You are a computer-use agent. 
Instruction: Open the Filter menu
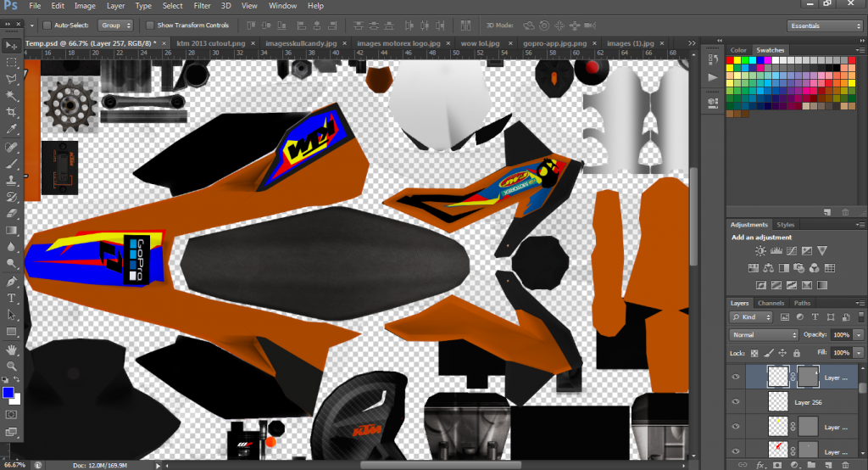tap(202, 6)
